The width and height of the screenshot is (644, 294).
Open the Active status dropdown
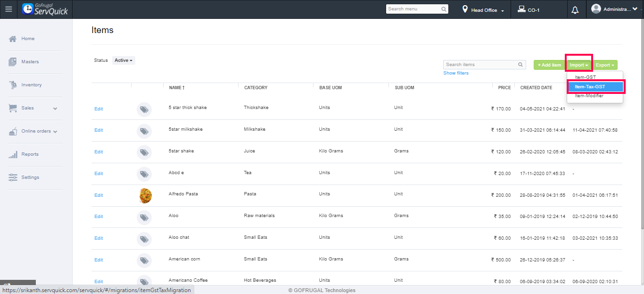click(x=124, y=60)
